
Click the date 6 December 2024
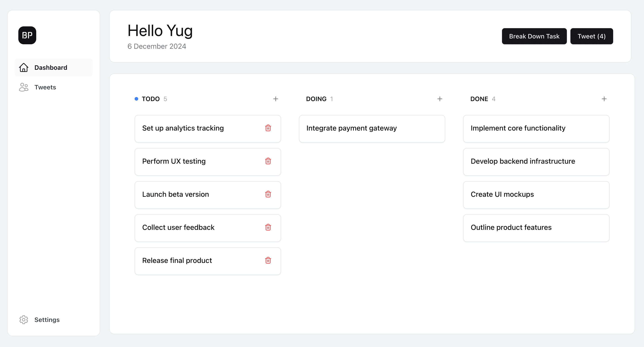click(157, 46)
